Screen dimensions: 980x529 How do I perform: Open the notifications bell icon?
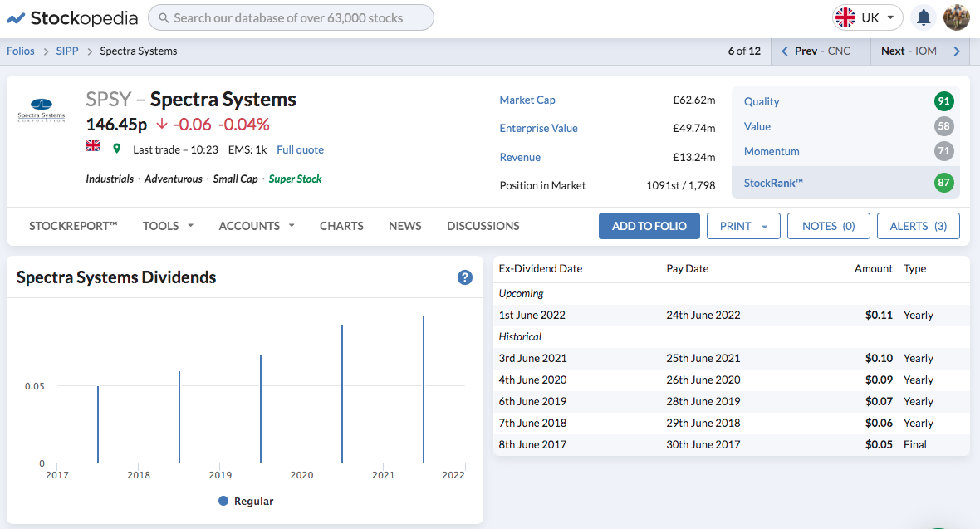[x=924, y=17]
